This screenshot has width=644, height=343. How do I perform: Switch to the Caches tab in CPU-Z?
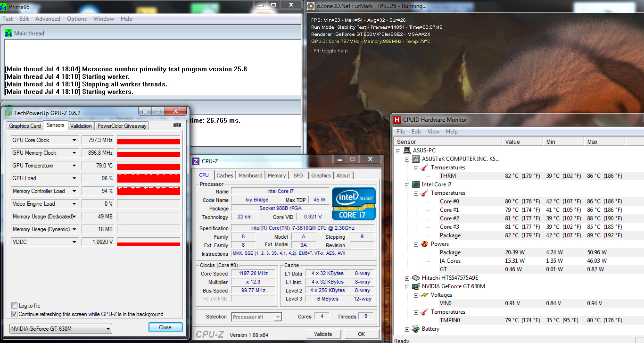[x=225, y=176]
